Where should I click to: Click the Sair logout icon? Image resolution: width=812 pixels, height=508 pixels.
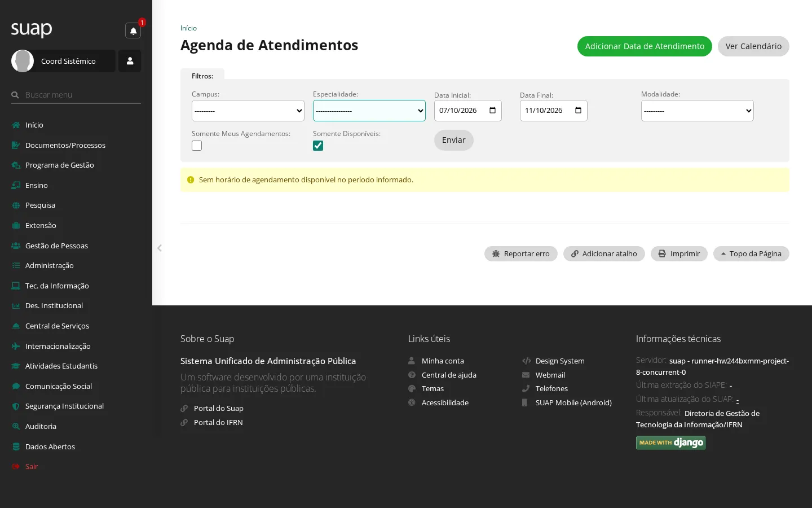(x=16, y=467)
